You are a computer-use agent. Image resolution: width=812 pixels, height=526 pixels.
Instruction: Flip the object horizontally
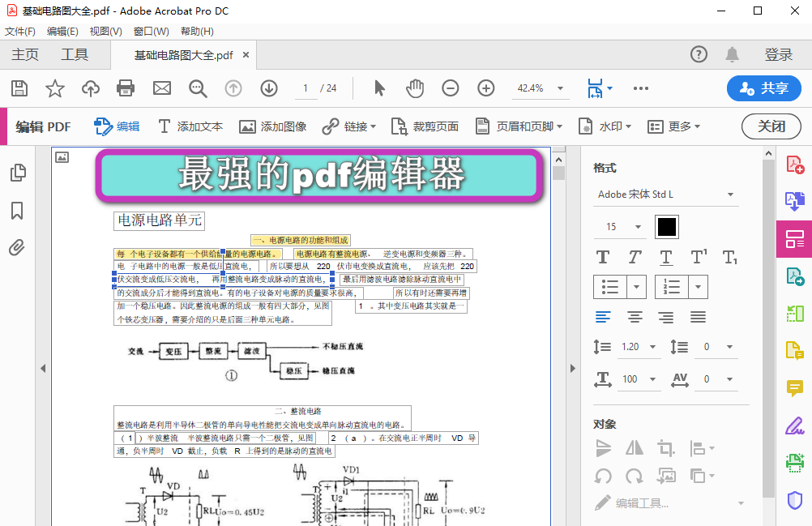[x=635, y=448]
